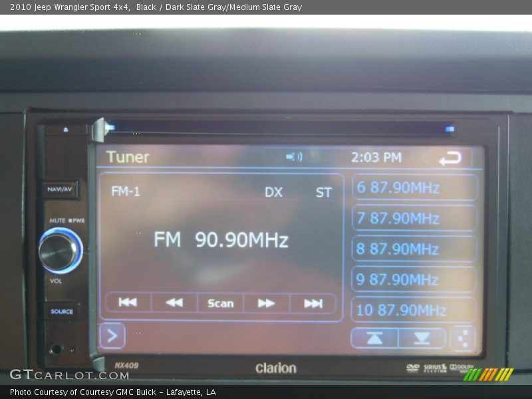Select preset 10 87.90MHz
The height and width of the screenshot is (399, 532).
click(x=413, y=310)
